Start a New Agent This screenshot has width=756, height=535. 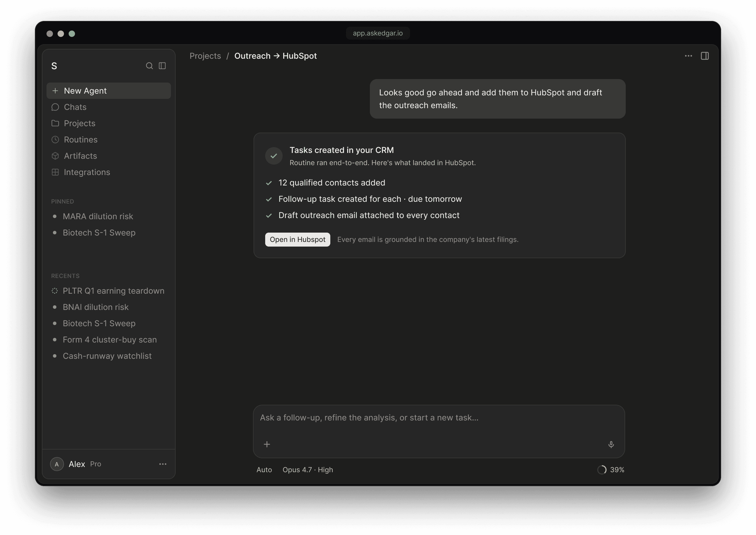(x=109, y=91)
